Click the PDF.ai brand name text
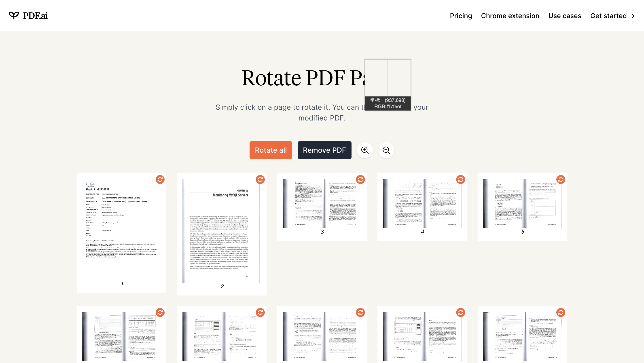 click(x=35, y=16)
